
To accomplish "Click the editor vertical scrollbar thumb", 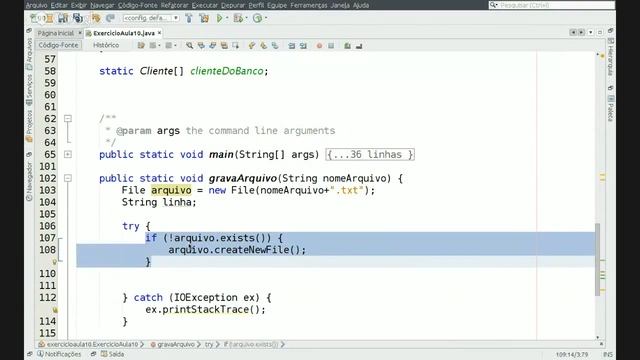I will [598, 260].
